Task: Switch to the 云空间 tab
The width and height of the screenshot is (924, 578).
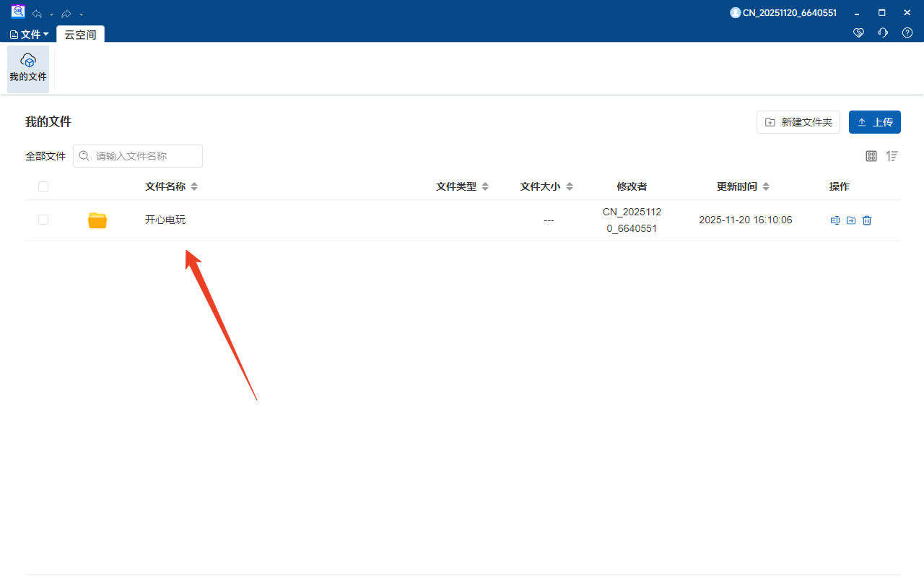Action: click(80, 33)
